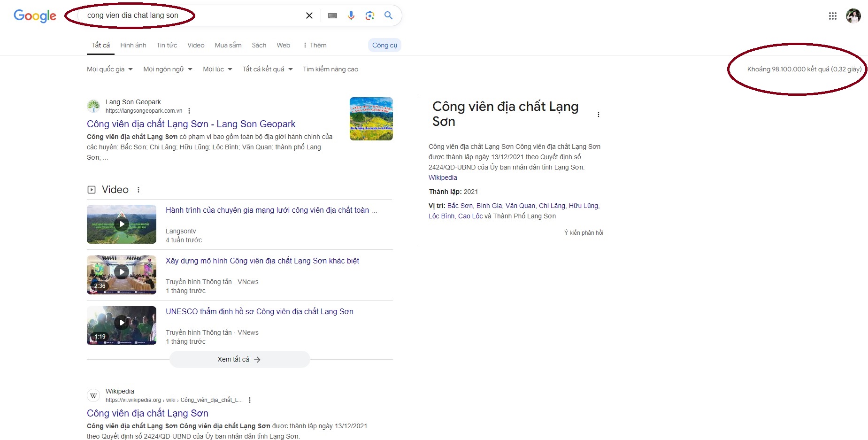This screenshot has width=868, height=440.
Task: Toggle the Công cụ tools button
Action: coord(384,45)
